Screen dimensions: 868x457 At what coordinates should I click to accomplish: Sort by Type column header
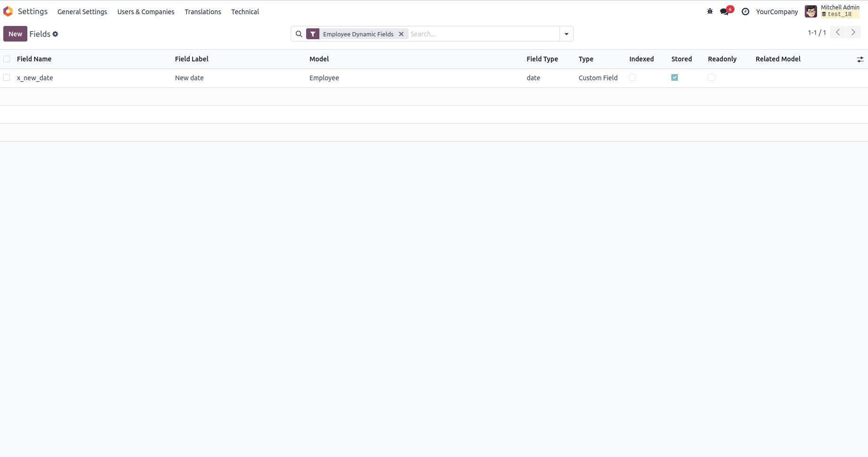[x=586, y=59]
